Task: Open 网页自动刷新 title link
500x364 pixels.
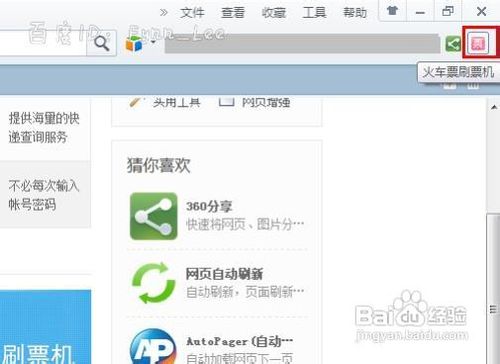Action: click(x=224, y=274)
